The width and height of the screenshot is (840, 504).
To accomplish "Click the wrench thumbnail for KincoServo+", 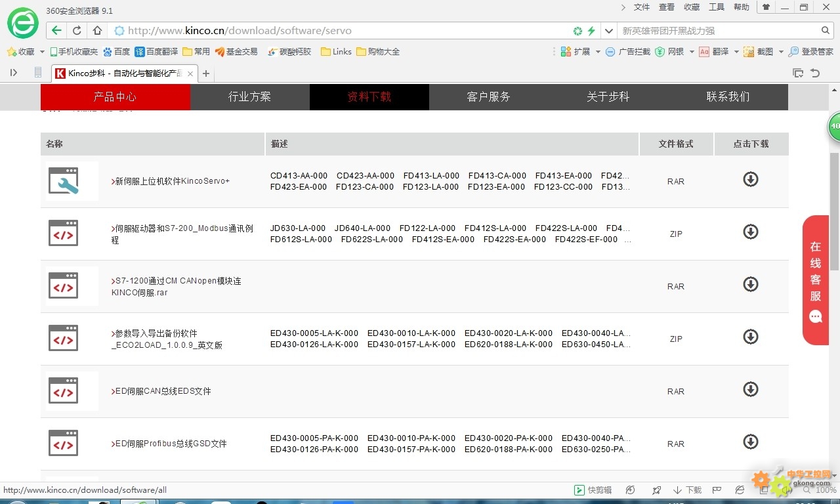I will (x=64, y=180).
